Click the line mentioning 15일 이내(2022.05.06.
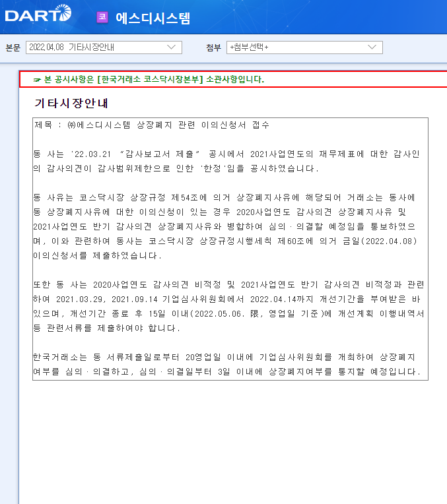Viewport: 447px width, 504px height. (229, 314)
